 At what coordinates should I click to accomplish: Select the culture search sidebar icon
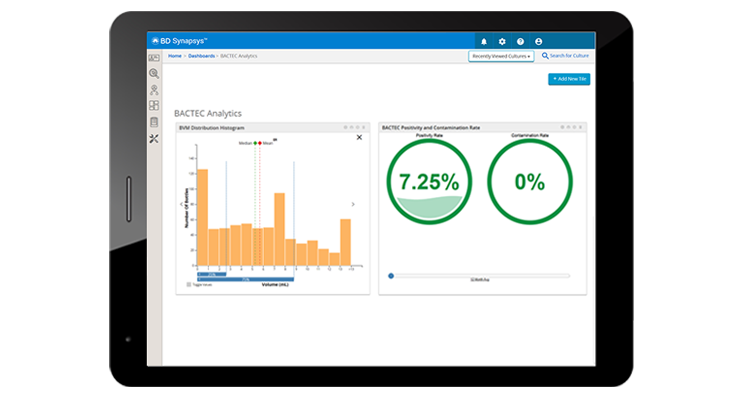(x=154, y=73)
